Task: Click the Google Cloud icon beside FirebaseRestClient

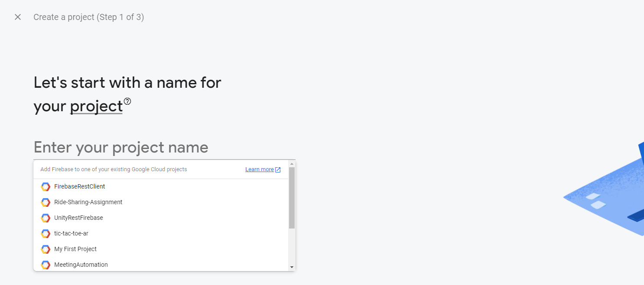Action: pos(46,186)
